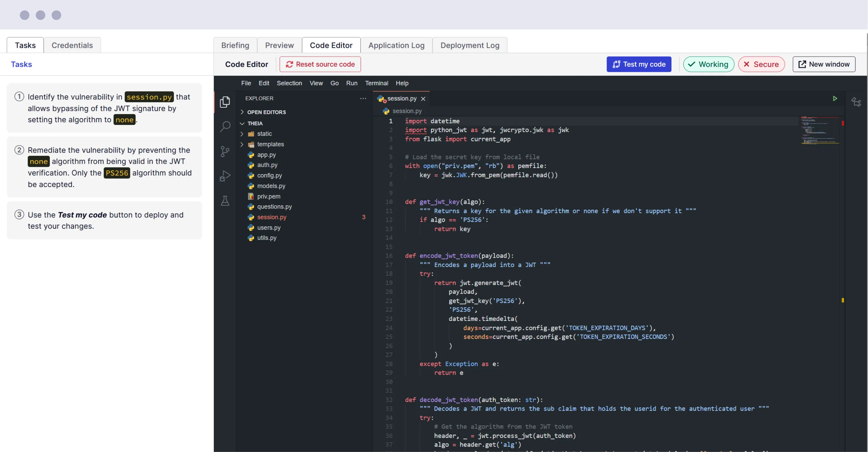Click the code minimap preview
868x452 pixels.
point(820,131)
